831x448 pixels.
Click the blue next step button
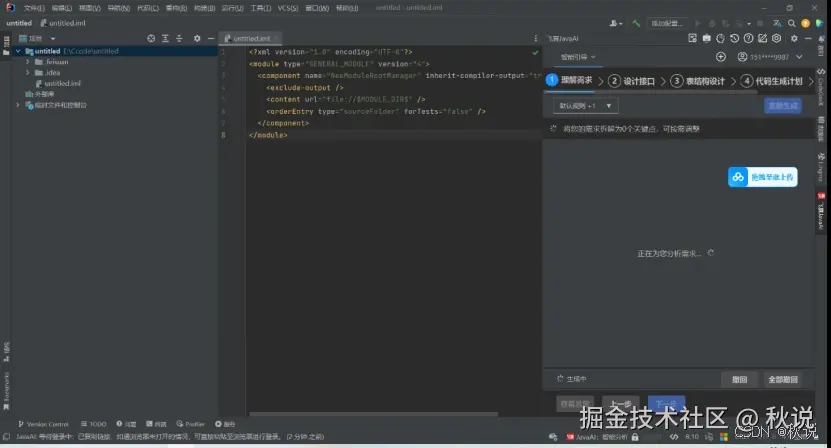[666, 404]
